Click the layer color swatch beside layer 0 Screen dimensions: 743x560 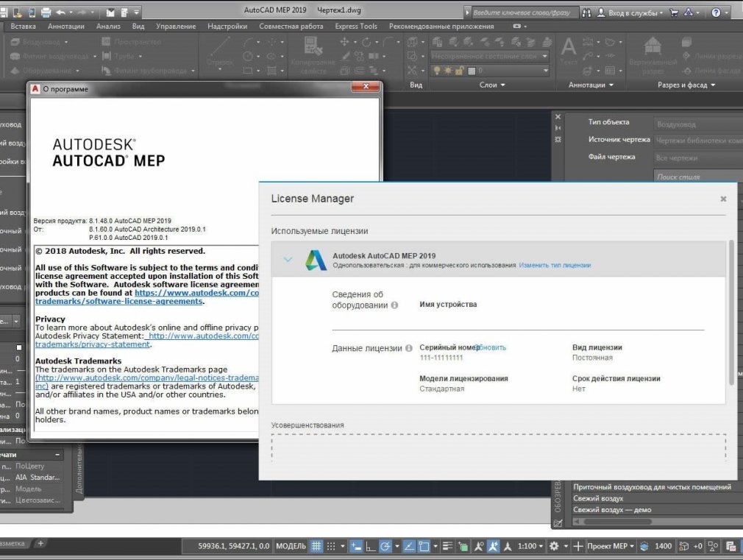pyautogui.click(x=472, y=71)
